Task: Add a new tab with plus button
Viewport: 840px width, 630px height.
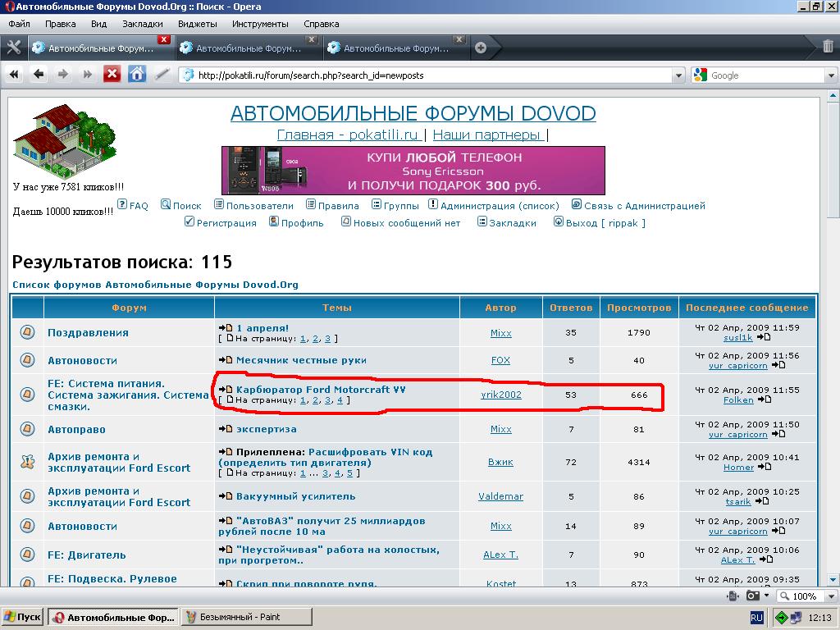Action: pos(481,48)
